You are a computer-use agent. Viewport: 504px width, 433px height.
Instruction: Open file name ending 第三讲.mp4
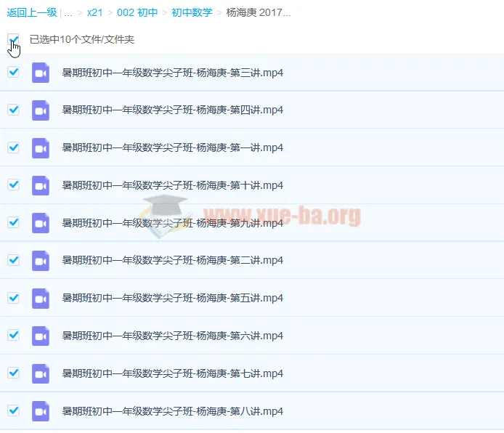point(173,73)
